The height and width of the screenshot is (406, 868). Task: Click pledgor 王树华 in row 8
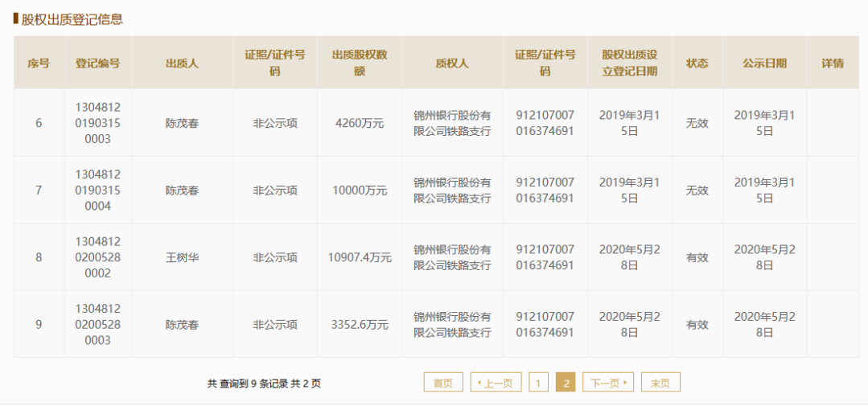[182, 257]
